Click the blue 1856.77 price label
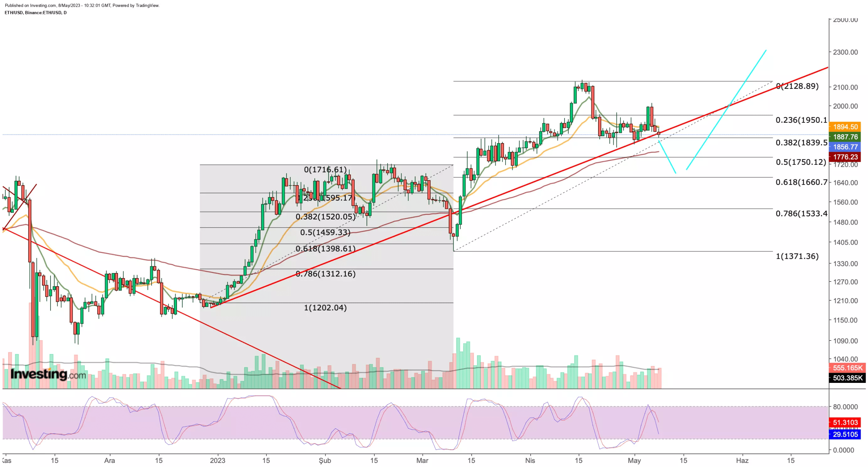The height and width of the screenshot is (467, 868). click(845, 147)
